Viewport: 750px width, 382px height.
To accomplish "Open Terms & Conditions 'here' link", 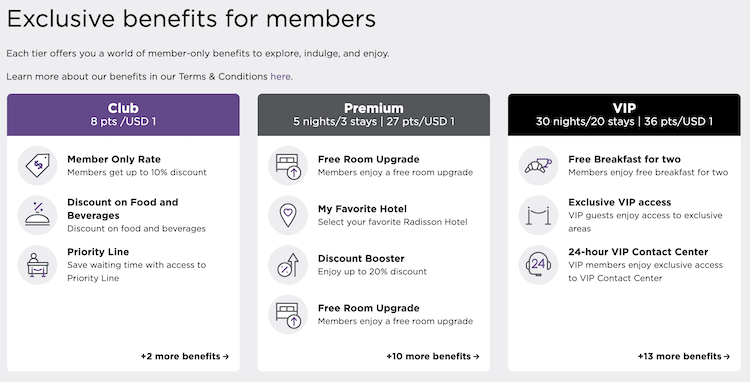I will coord(281,76).
